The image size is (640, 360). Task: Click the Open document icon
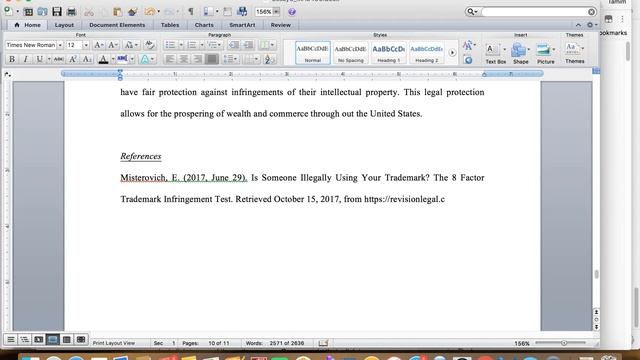[42, 12]
